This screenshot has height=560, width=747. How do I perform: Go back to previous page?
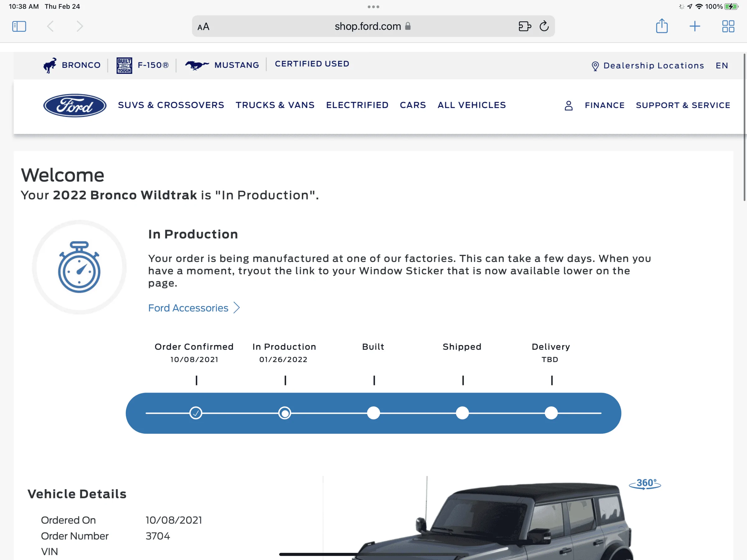(50, 26)
